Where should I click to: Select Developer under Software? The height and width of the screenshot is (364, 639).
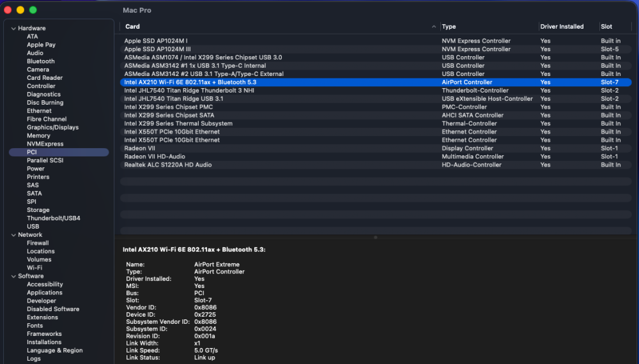point(42,301)
